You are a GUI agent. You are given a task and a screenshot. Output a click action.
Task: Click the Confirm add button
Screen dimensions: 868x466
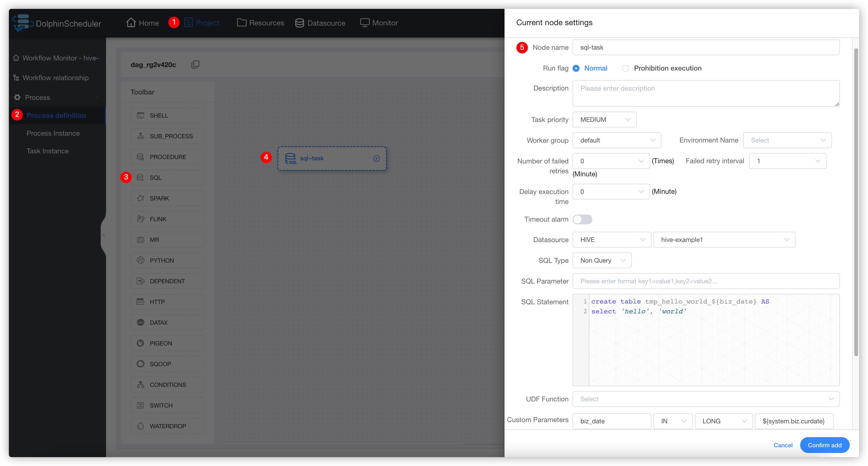pos(825,445)
